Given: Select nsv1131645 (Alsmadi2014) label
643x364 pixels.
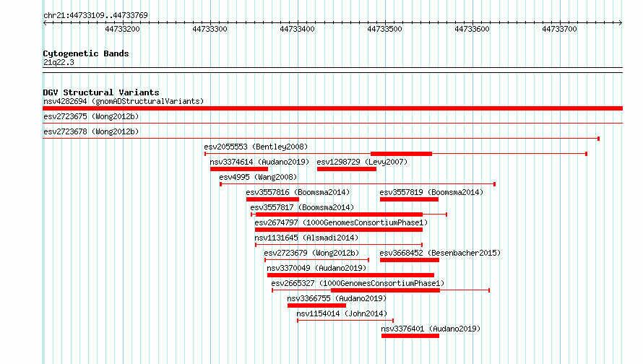Looking at the screenshot, I should pos(306,238).
